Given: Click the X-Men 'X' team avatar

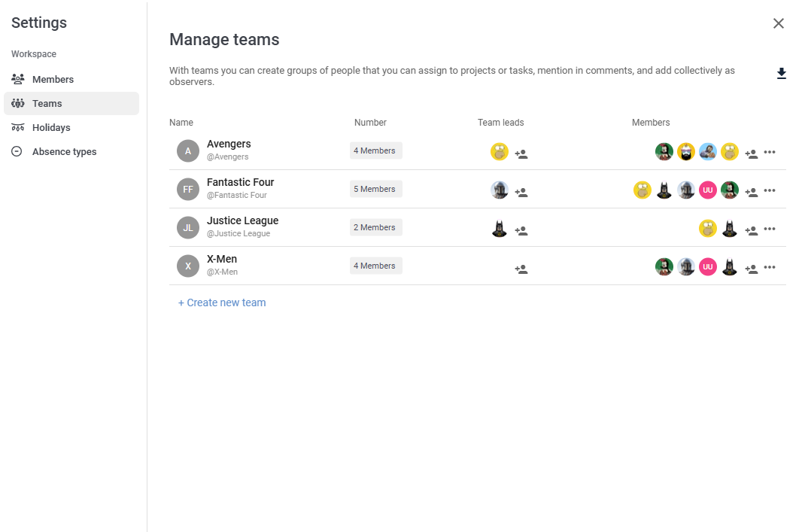Looking at the screenshot, I should [x=188, y=266].
